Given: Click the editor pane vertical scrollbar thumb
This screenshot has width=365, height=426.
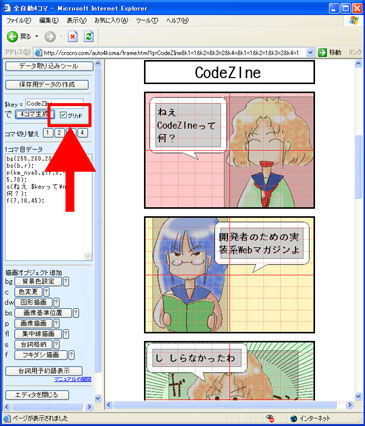Looking at the screenshot, I should point(98,220).
